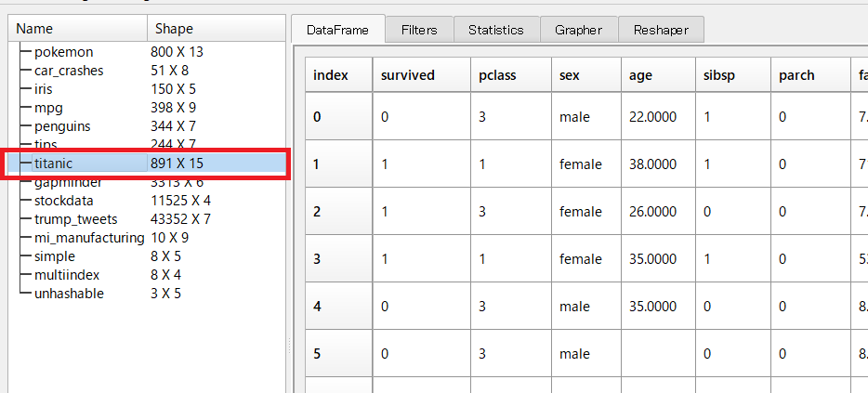Sort by the age column header

pyautogui.click(x=640, y=75)
